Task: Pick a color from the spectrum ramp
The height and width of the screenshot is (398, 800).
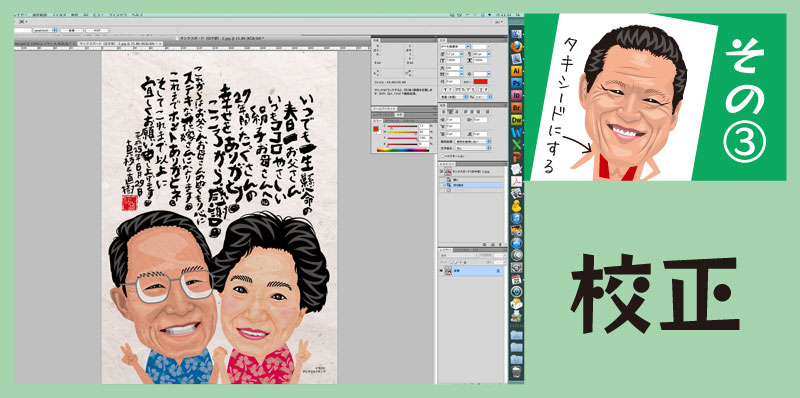Action: pyautogui.click(x=403, y=150)
